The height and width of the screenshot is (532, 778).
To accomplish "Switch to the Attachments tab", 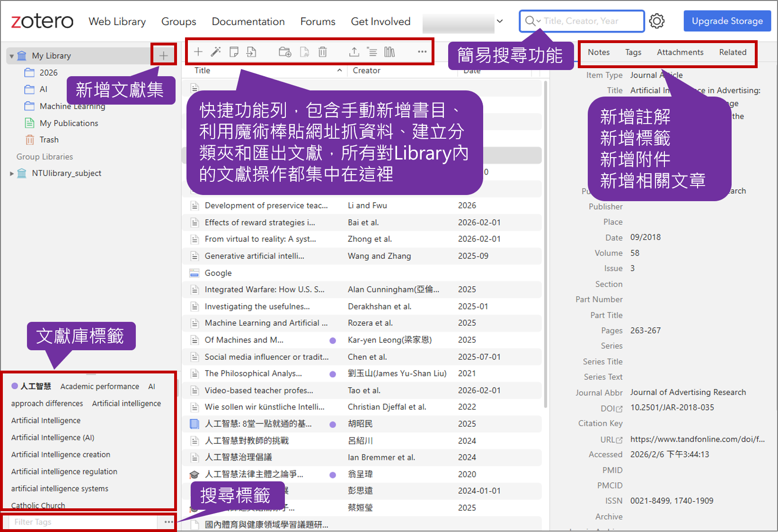I will 680,53.
